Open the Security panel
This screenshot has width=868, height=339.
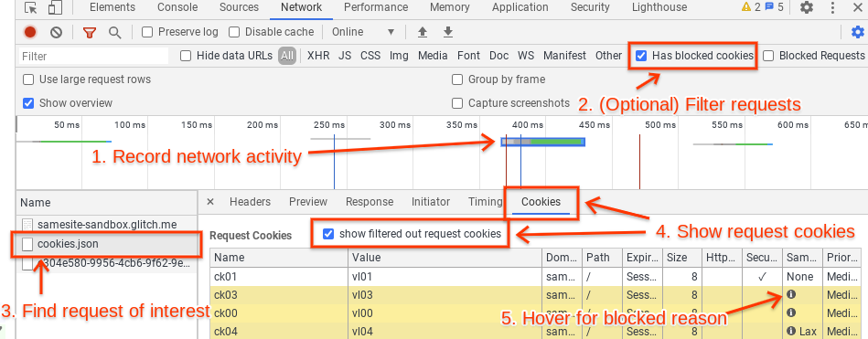point(590,7)
